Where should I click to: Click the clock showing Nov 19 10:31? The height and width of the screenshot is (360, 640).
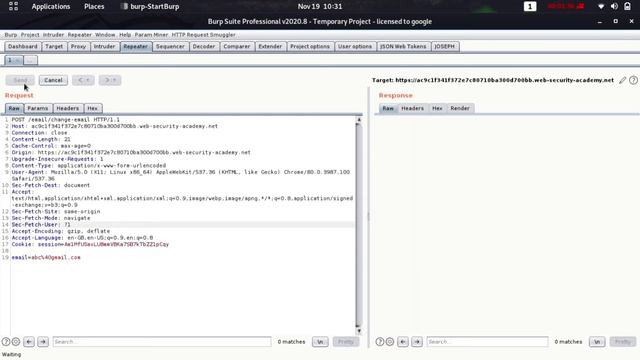point(320,7)
